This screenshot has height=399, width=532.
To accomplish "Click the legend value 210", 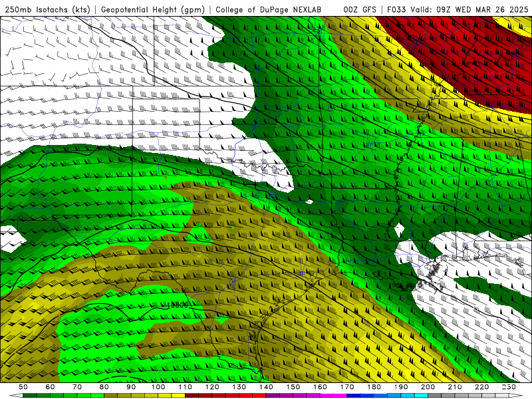I will point(455,387).
